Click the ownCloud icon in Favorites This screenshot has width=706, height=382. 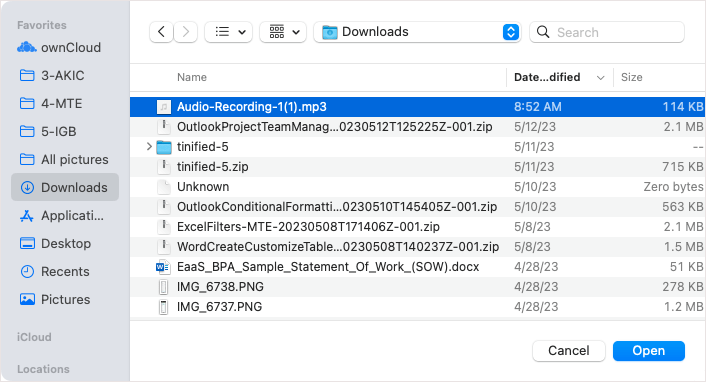27,47
